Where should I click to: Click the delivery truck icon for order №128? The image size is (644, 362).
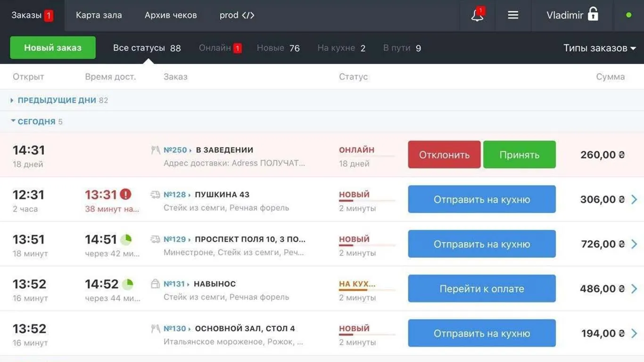[x=155, y=195]
